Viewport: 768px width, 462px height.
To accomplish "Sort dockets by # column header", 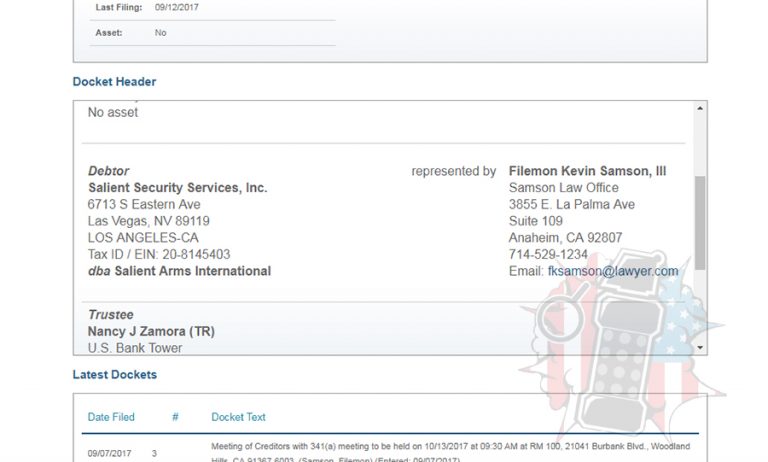I will coord(175,417).
